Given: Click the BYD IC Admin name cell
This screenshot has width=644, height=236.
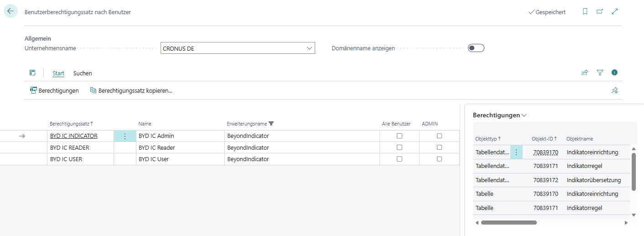Looking at the screenshot, I should (x=180, y=136).
